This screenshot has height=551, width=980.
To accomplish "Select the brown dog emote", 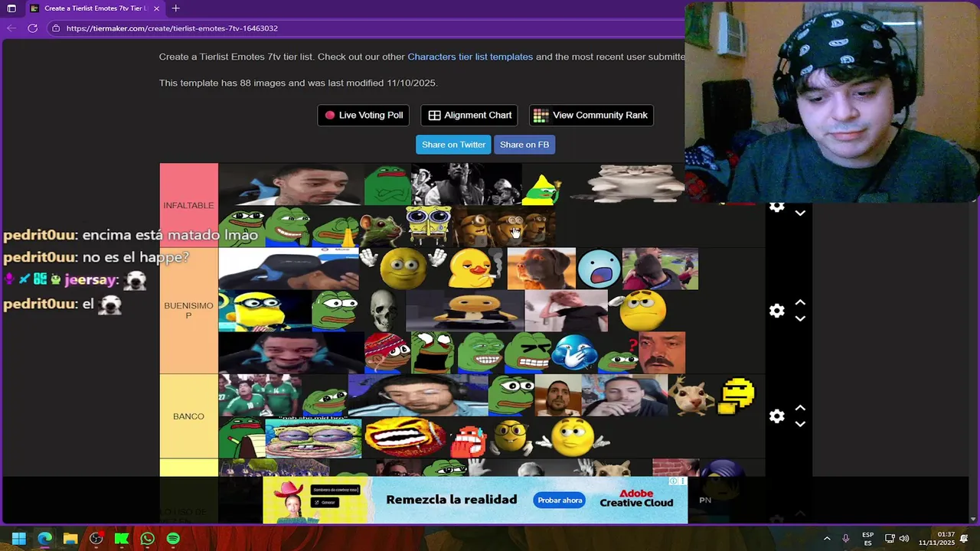I will [541, 269].
